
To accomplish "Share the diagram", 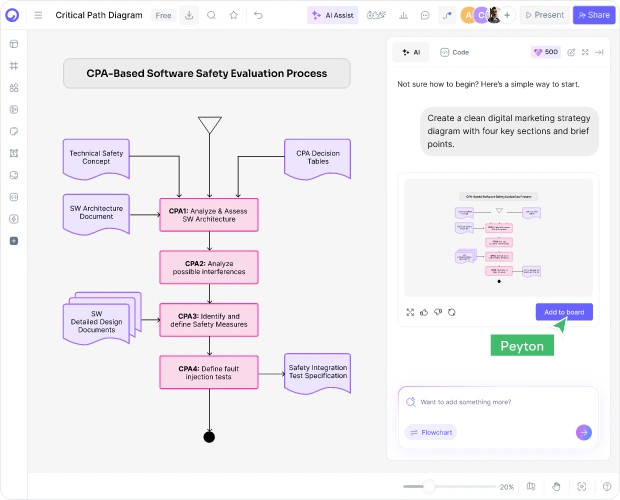I will tap(594, 15).
